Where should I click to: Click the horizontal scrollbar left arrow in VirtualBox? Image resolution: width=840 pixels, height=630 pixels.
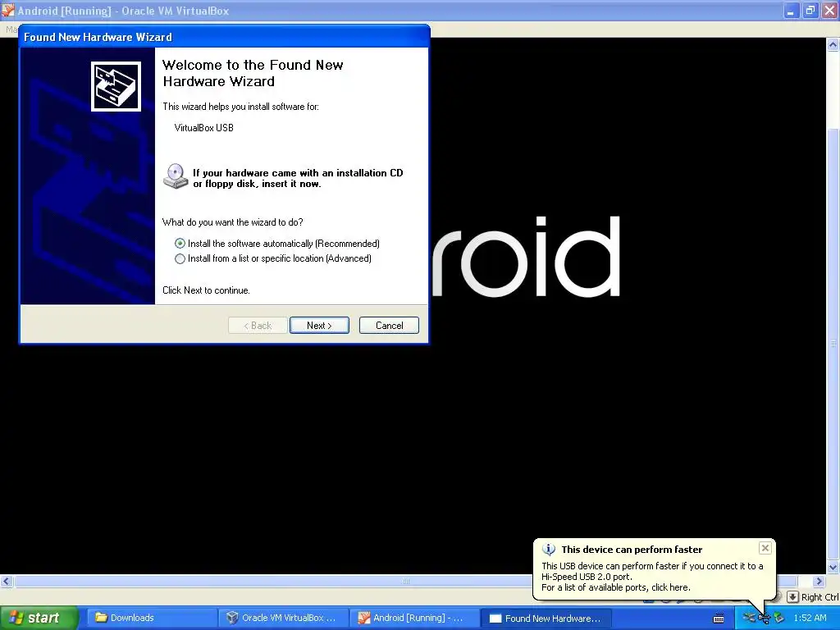tap(7, 582)
